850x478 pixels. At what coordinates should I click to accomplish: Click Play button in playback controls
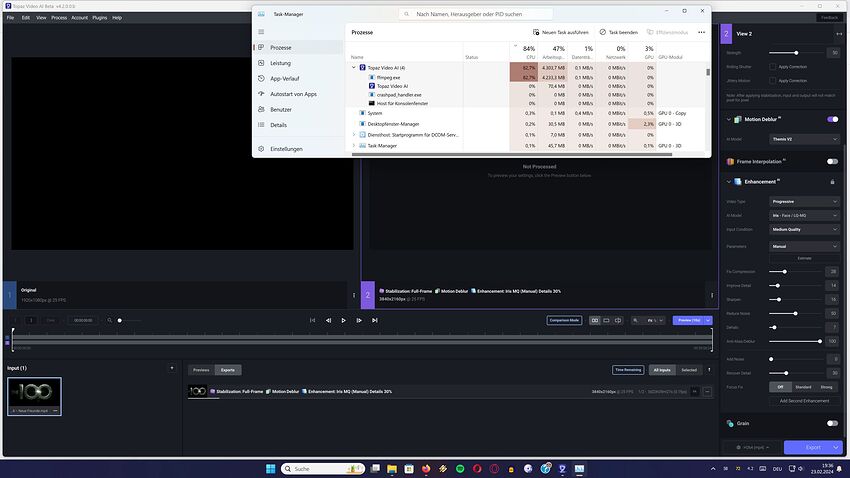coord(343,320)
